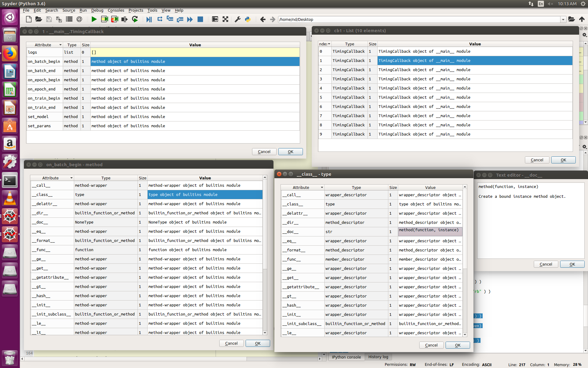The width and height of the screenshot is (588, 368).
Task: Launch Firefox from the Ubuntu dock
Action: coord(10,53)
